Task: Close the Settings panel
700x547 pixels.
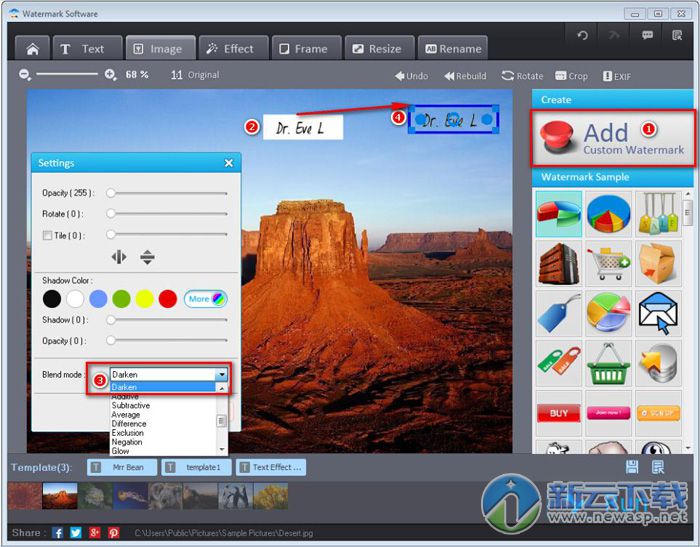Action: coord(229,163)
